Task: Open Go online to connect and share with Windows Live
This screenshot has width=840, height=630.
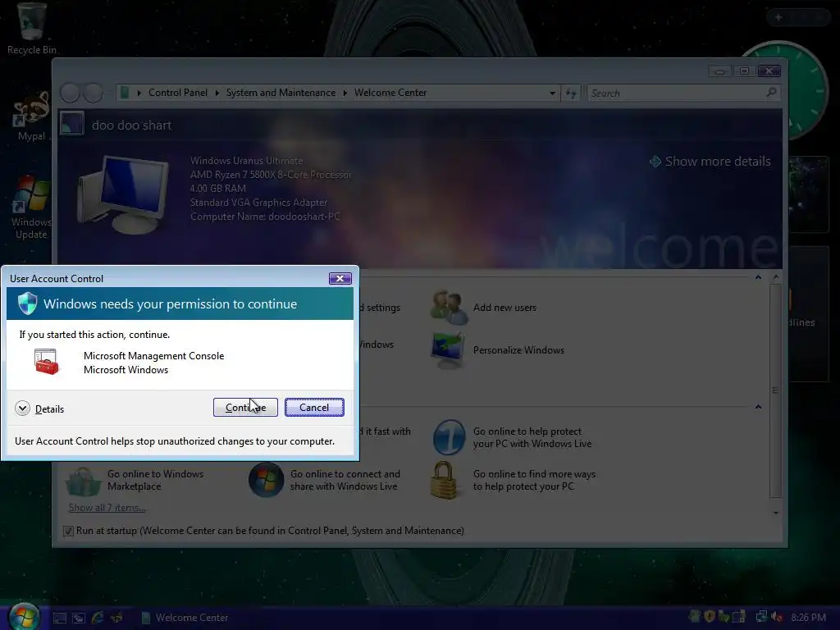Action: tap(325, 480)
